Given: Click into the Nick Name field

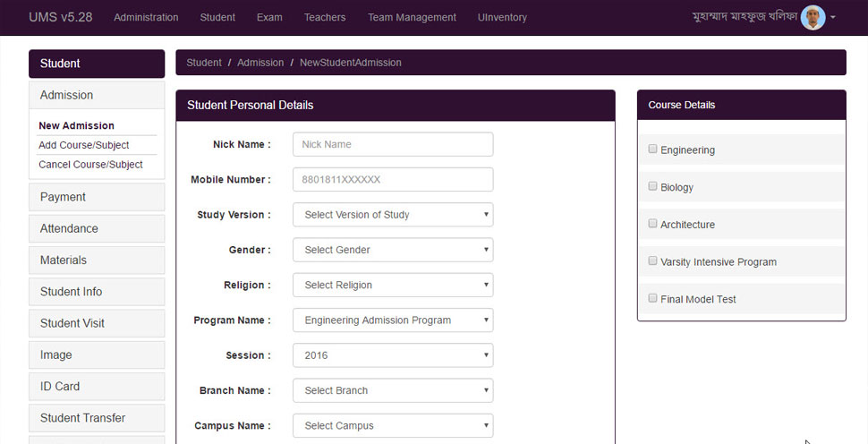Looking at the screenshot, I should 393,144.
